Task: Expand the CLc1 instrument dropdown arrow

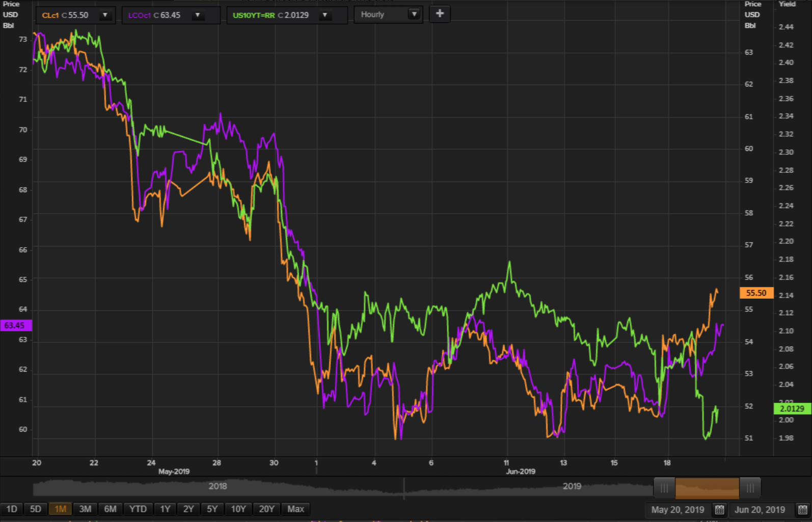Action: coord(105,15)
